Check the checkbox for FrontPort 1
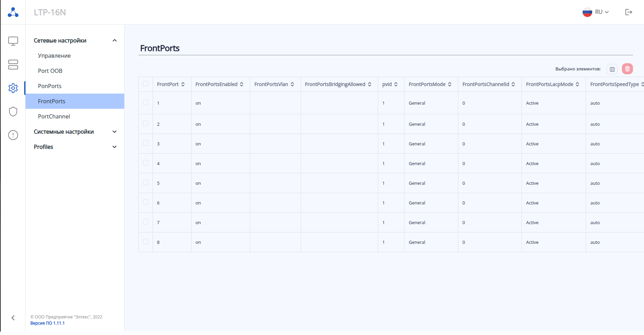Screen dimensions: 644x335 [146, 103]
